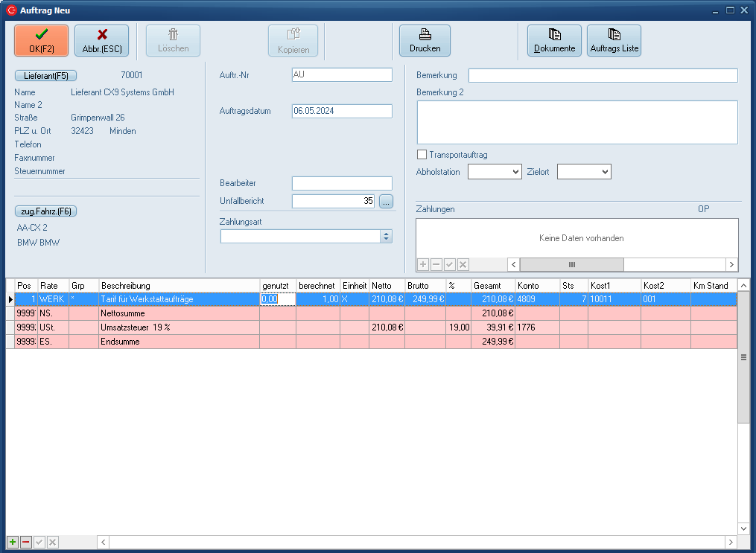Cancel with Abbr. (ESC) button
The height and width of the screenshot is (553, 756).
(102, 40)
